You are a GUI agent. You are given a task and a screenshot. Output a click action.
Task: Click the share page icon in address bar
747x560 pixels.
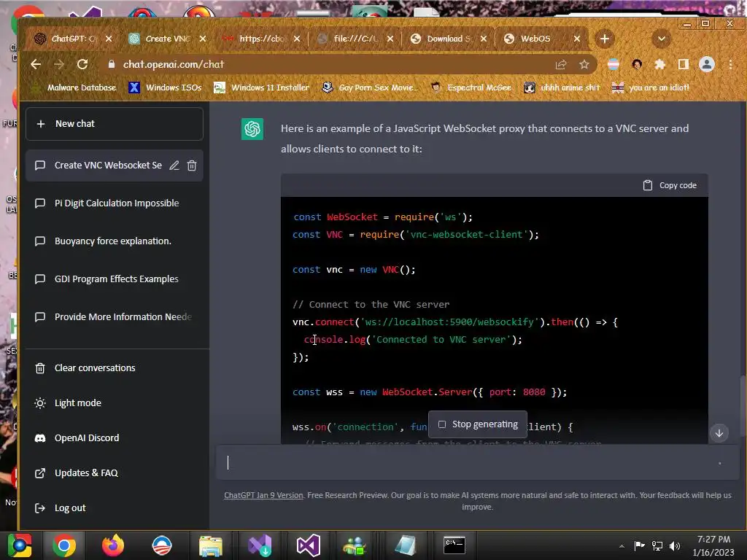tap(561, 64)
